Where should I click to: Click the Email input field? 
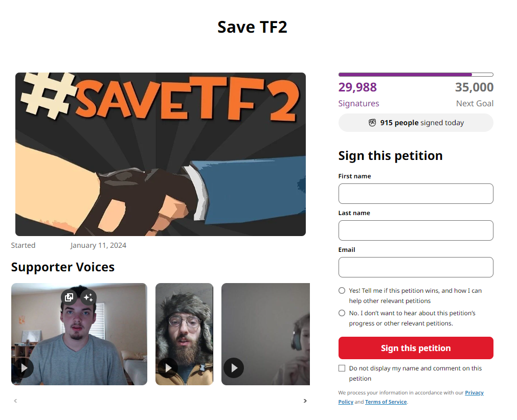coord(416,267)
